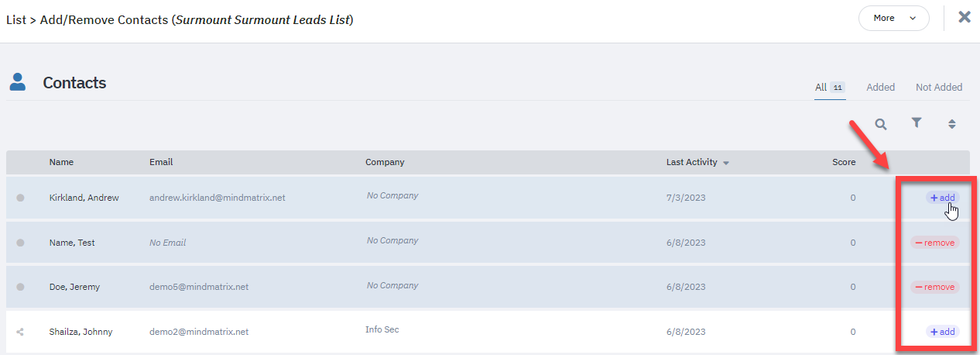Image resolution: width=980 pixels, height=355 pixels.
Task: Click the share icon beside Shailza, Johnny
Action: (x=20, y=332)
